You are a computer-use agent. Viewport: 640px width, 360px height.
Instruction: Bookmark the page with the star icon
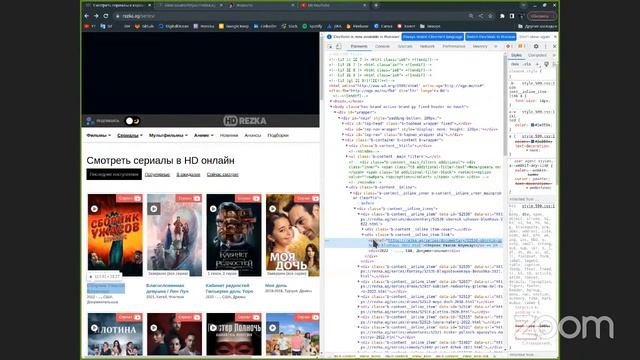[x=490, y=16]
